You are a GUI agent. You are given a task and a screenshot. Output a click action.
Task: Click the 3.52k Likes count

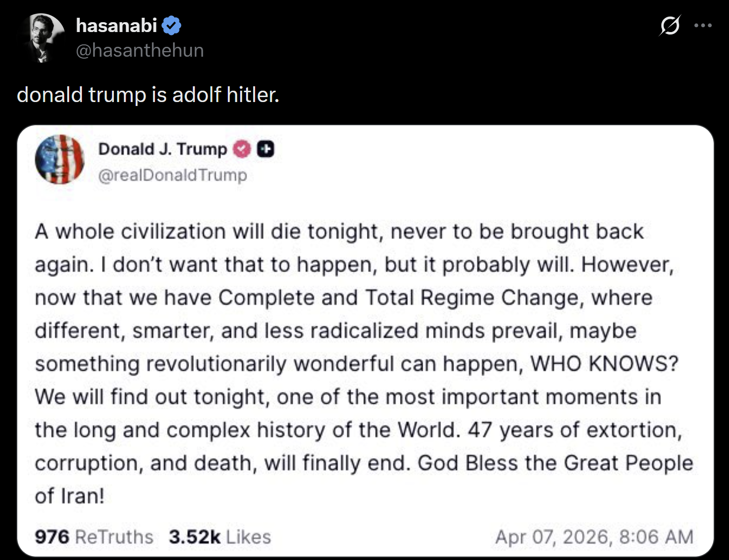click(219, 537)
